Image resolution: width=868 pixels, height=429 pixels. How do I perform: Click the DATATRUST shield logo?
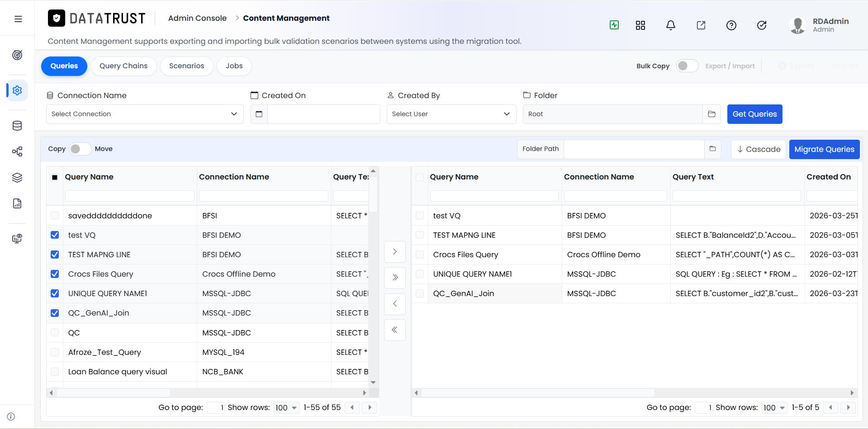coord(57,18)
